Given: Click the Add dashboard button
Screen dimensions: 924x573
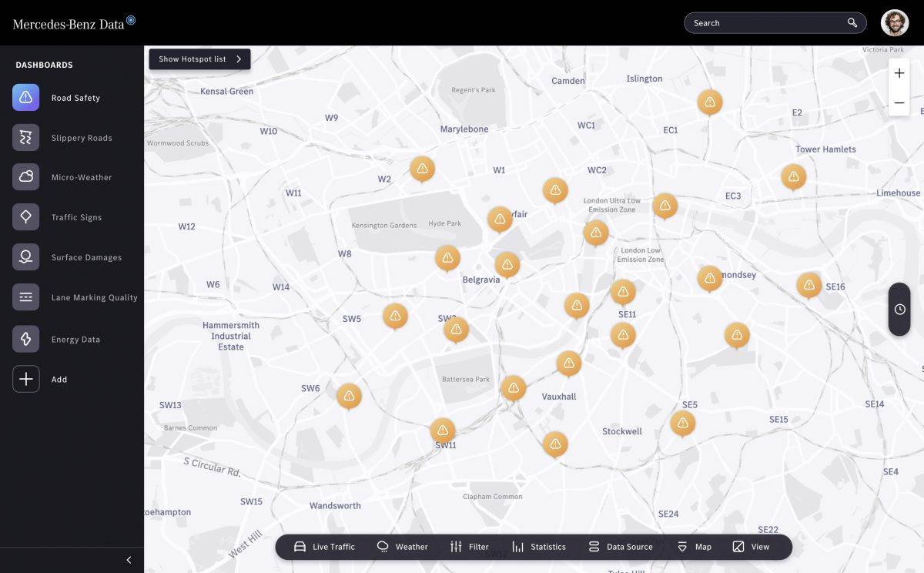Looking at the screenshot, I should (x=25, y=379).
